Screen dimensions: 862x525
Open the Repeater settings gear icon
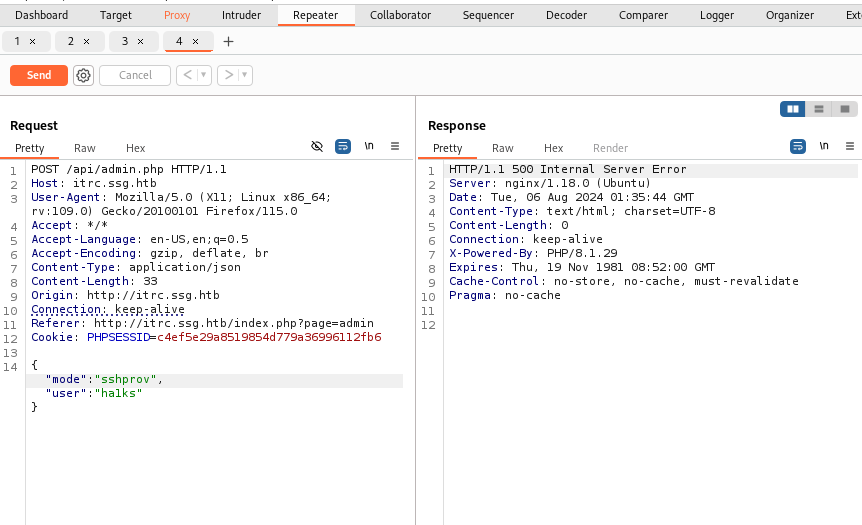pos(84,75)
